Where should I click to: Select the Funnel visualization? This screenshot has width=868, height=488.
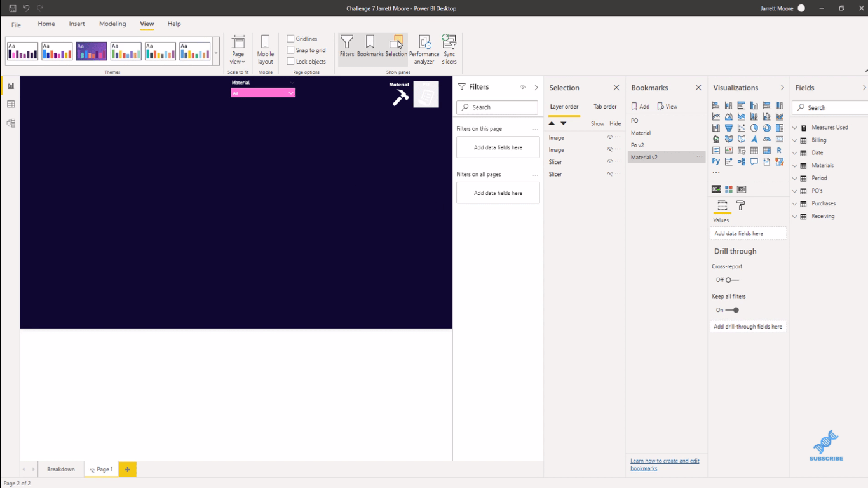pos(729,128)
